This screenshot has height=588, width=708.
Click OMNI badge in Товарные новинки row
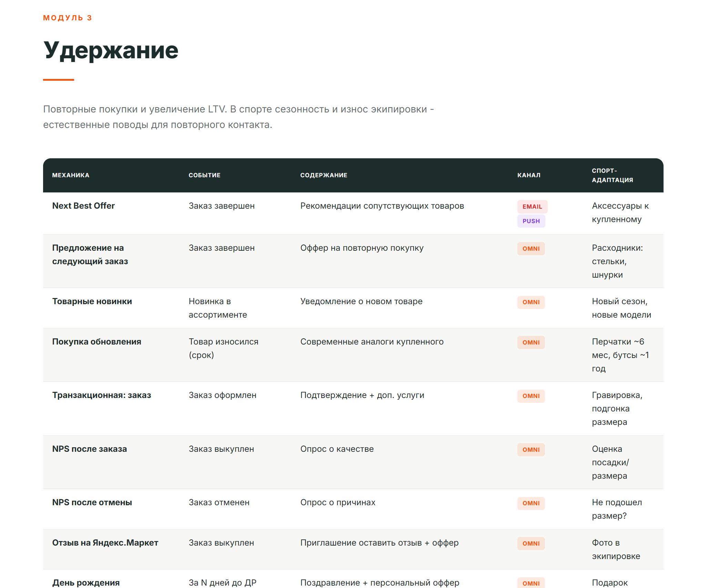click(531, 302)
